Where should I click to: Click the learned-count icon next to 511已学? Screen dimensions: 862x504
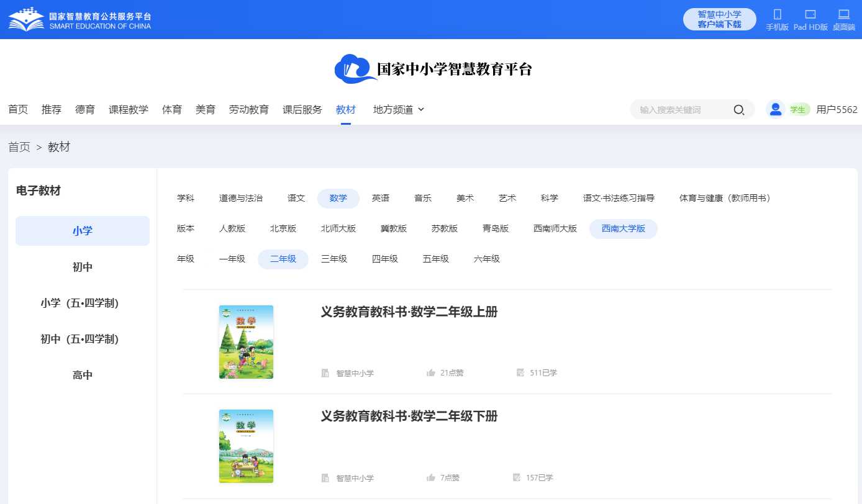[x=520, y=372]
